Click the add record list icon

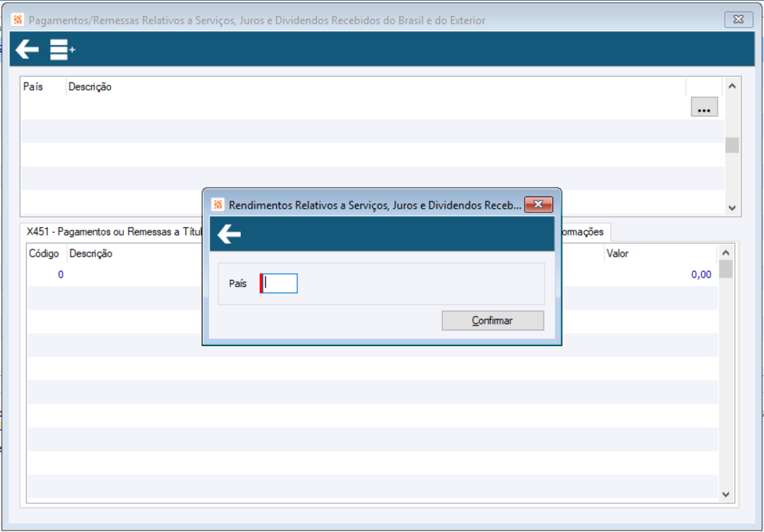pos(62,50)
